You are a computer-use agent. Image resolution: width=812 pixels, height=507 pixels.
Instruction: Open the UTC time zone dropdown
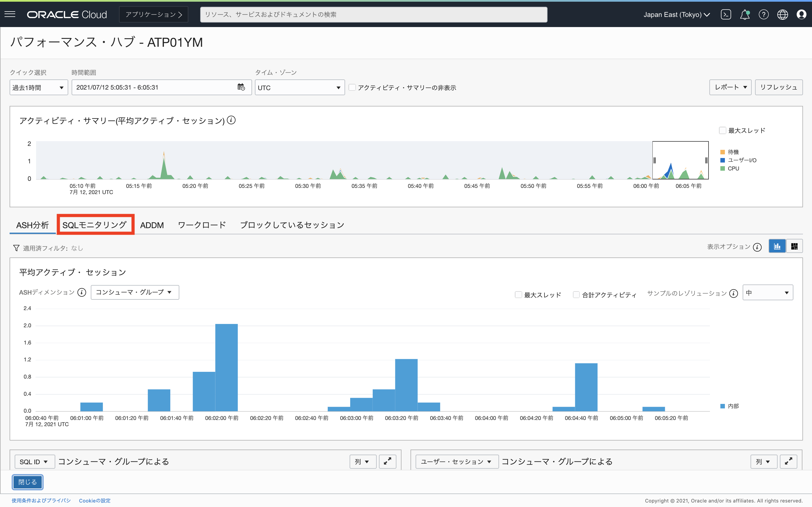click(x=299, y=88)
